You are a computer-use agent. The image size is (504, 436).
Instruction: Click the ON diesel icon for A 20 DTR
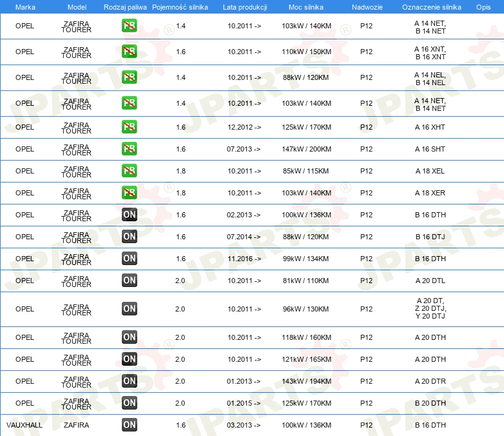click(130, 381)
